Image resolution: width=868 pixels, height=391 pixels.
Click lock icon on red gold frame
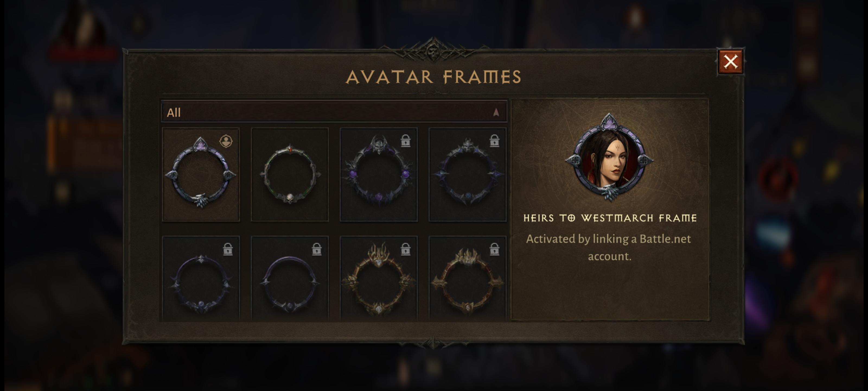pos(494,249)
